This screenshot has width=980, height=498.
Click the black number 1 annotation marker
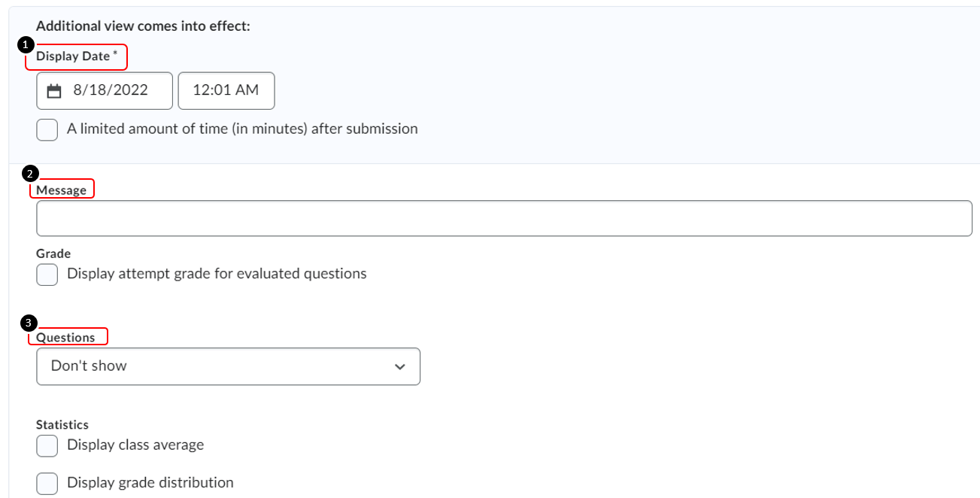click(x=25, y=44)
